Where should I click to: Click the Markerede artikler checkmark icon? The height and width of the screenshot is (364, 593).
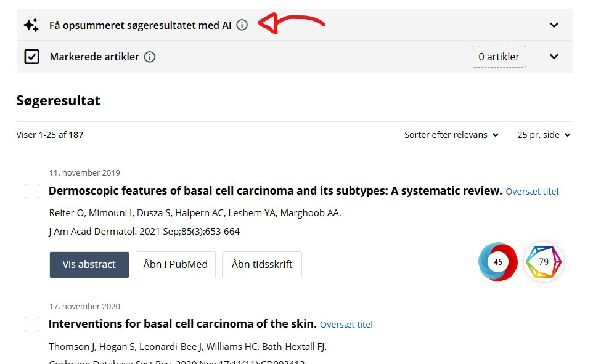32,57
